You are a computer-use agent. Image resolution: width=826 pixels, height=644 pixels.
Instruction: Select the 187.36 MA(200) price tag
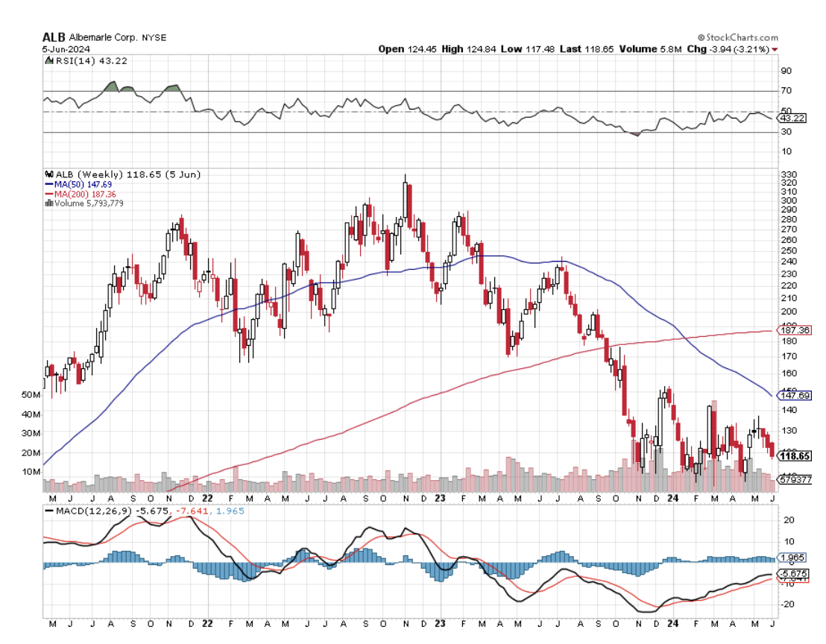click(795, 329)
